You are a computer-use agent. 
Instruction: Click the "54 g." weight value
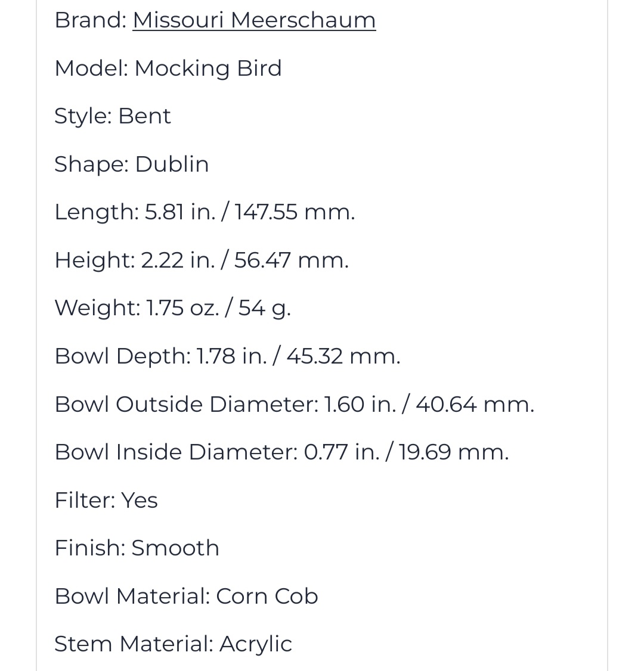pos(265,308)
